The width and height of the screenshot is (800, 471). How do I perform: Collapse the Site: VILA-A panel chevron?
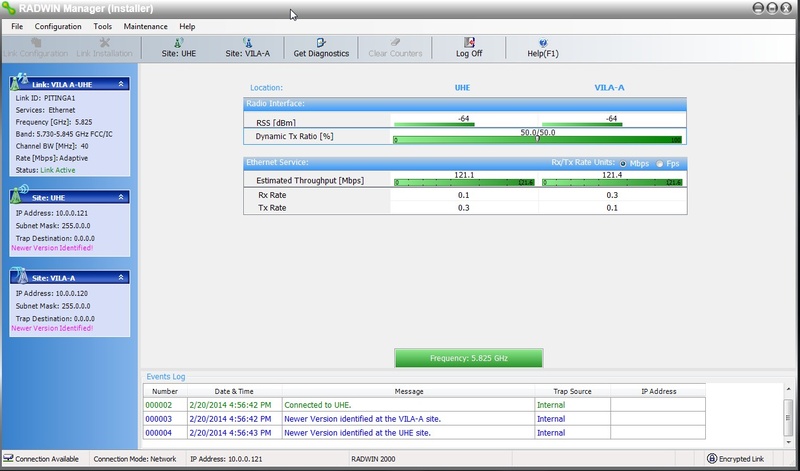[121, 278]
